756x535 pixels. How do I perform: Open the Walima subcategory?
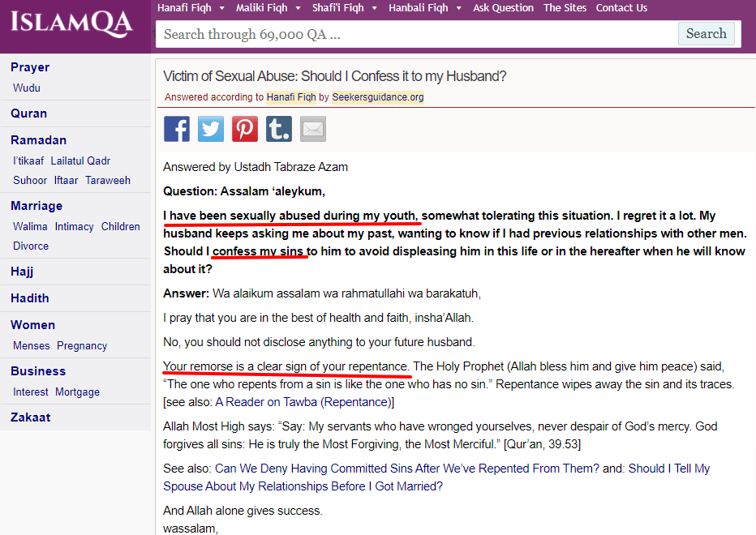pyautogui.click(x=30, y=226)
